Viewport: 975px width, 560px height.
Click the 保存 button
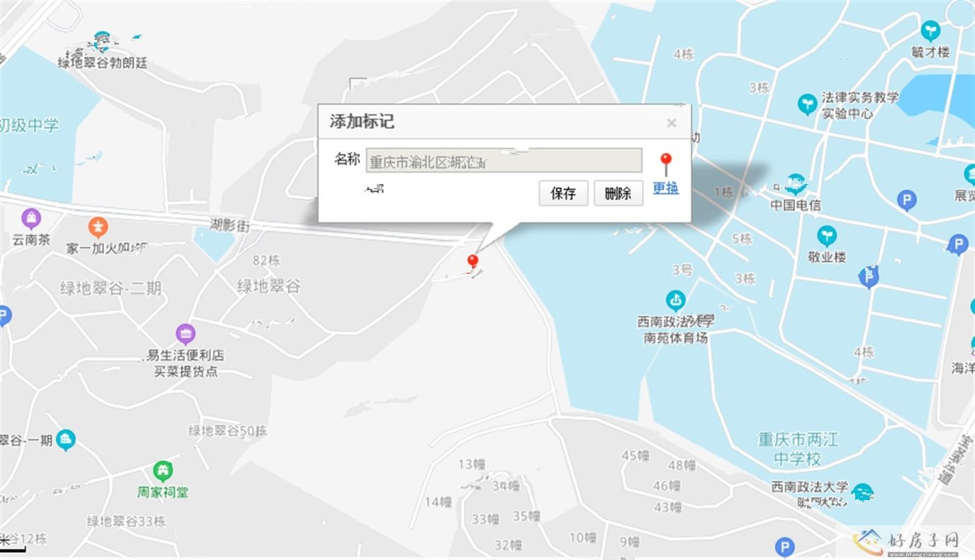(563, 193)
